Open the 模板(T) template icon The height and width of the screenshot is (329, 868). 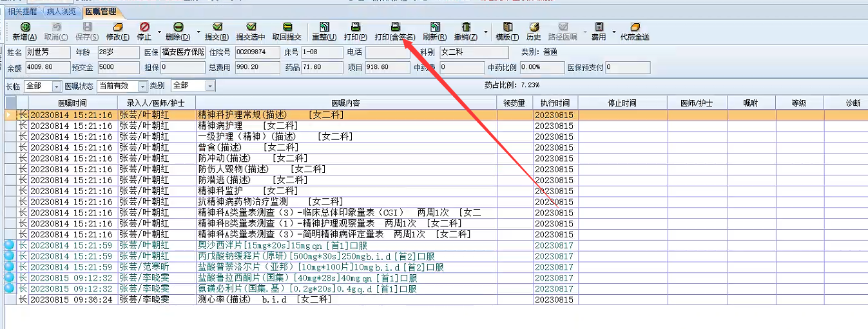pos(507,27)
